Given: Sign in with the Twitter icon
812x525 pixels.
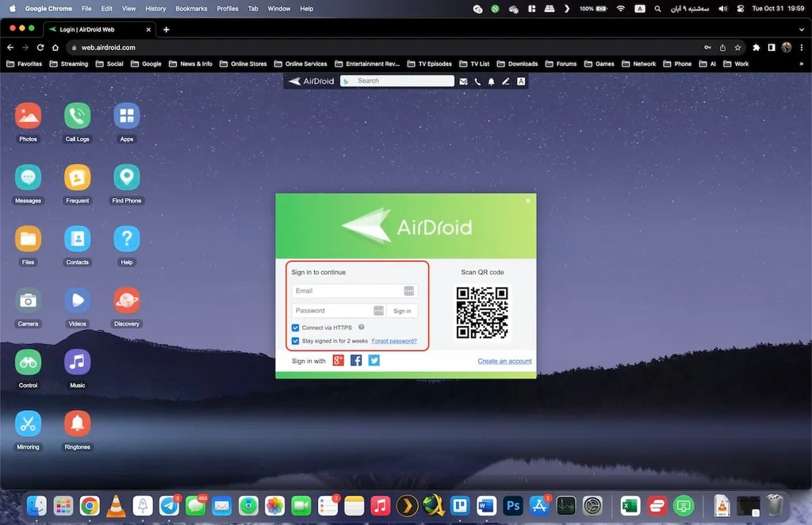Looking at the screenshot, I should (x=374, y=361).
